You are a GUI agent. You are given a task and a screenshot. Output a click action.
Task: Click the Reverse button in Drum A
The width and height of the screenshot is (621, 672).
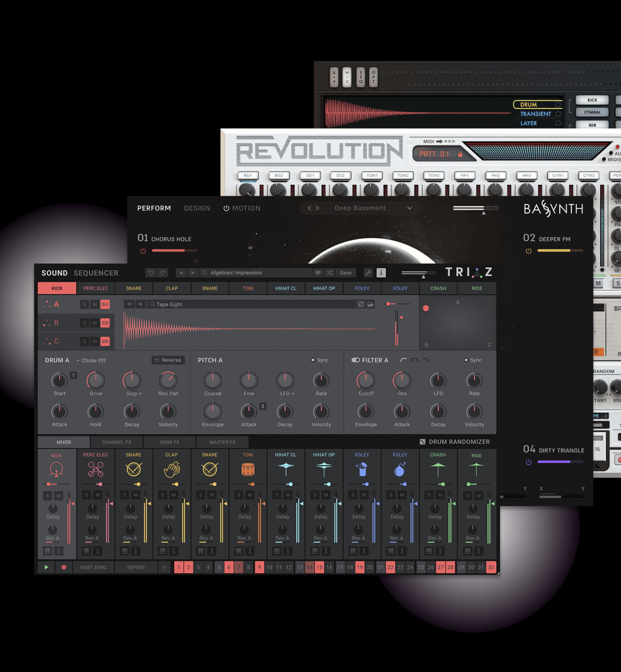click(168, 360)
